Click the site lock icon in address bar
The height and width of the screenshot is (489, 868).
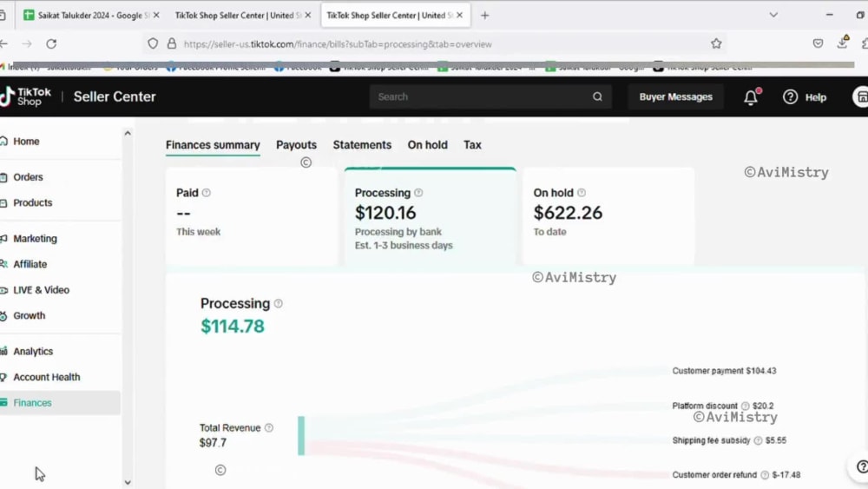(172, 43)
